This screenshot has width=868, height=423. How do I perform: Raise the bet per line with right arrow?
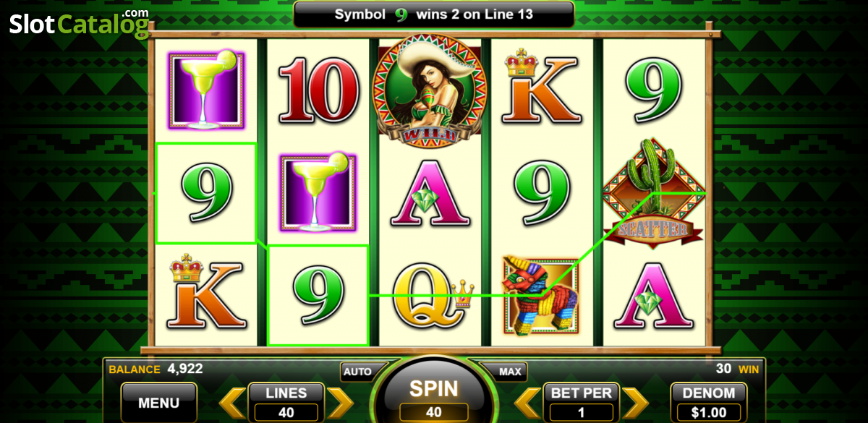(x=635, y=403)
